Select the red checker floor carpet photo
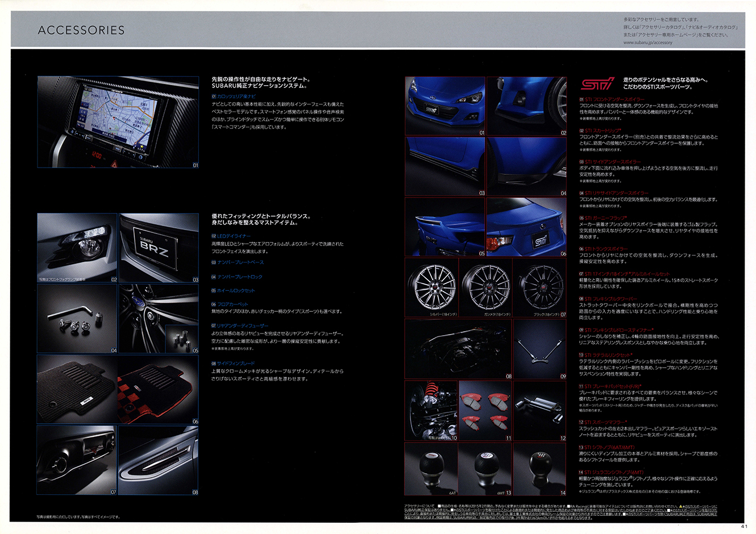 coord(159,390)
